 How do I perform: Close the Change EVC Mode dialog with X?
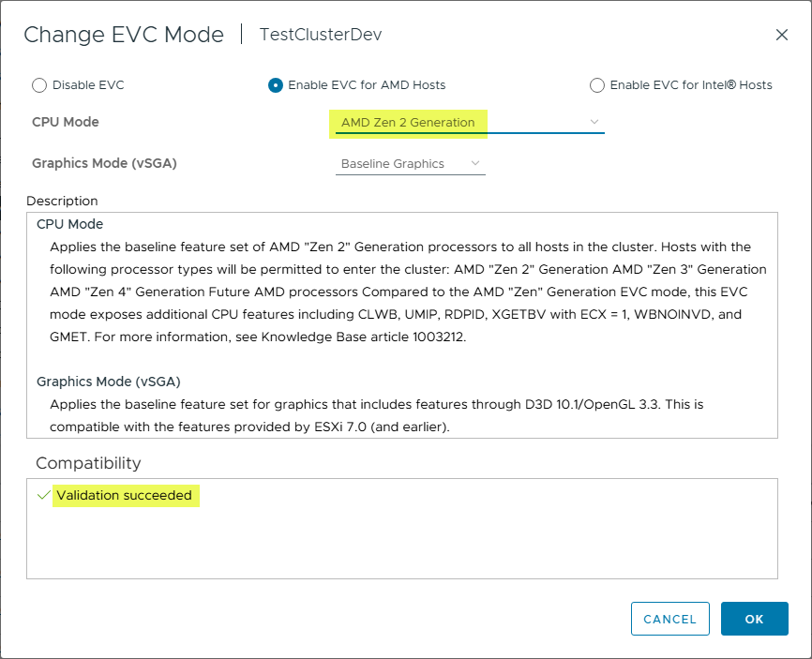pyautogui.click(x=781, y=35)
